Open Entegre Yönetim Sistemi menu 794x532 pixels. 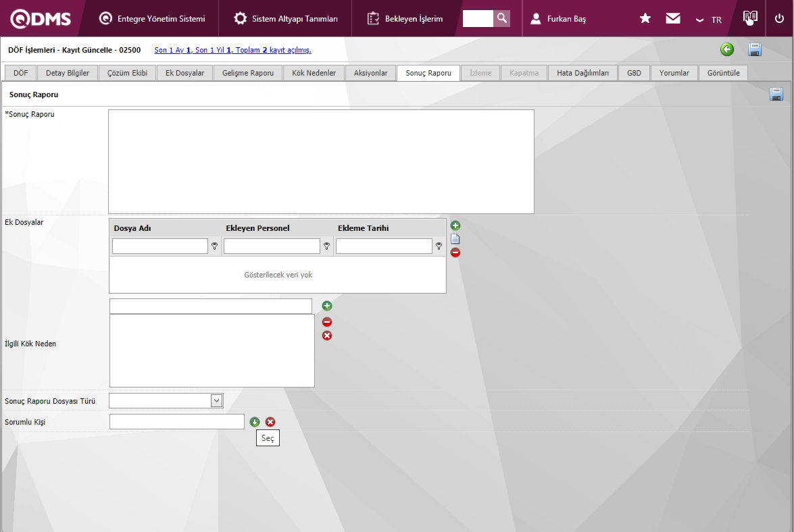click(152, 19)
